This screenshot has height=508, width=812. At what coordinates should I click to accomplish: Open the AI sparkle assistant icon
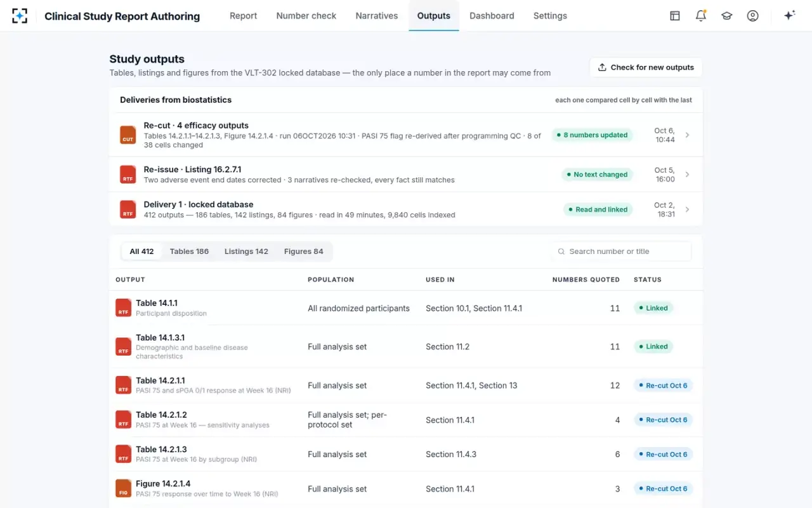(x=789, y=16)
